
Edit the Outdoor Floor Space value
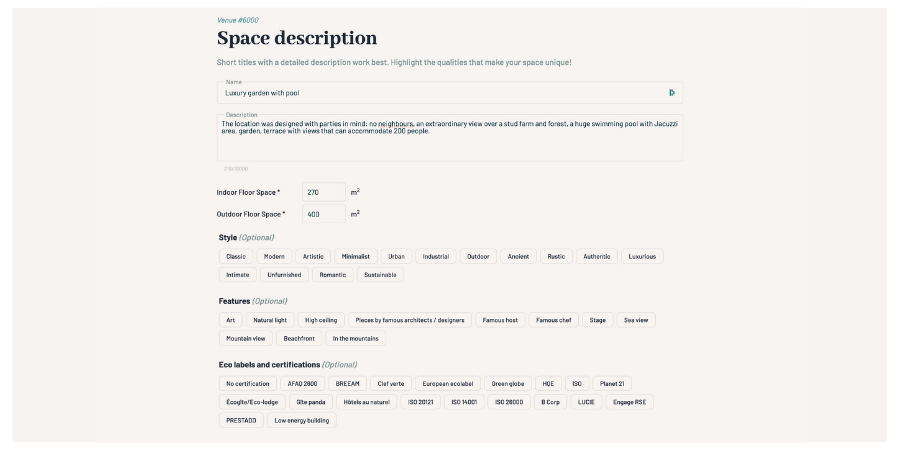(324, 214)
